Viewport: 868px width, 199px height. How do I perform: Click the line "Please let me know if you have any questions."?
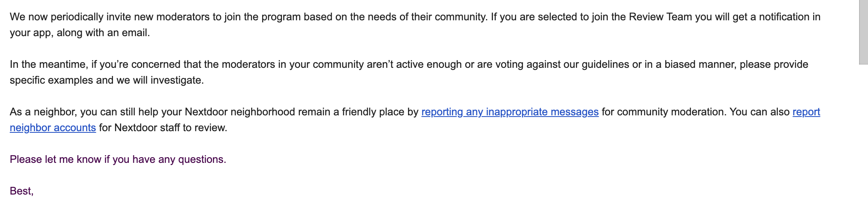[x=118, y=160]
